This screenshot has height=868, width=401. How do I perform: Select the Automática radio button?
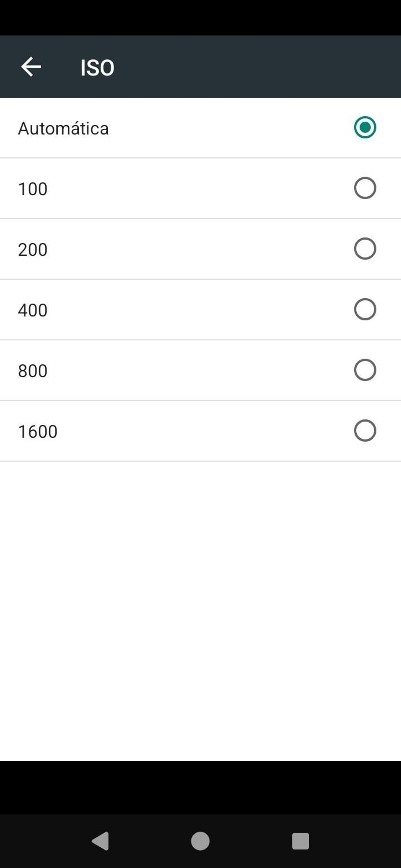[x=365, y=127]
